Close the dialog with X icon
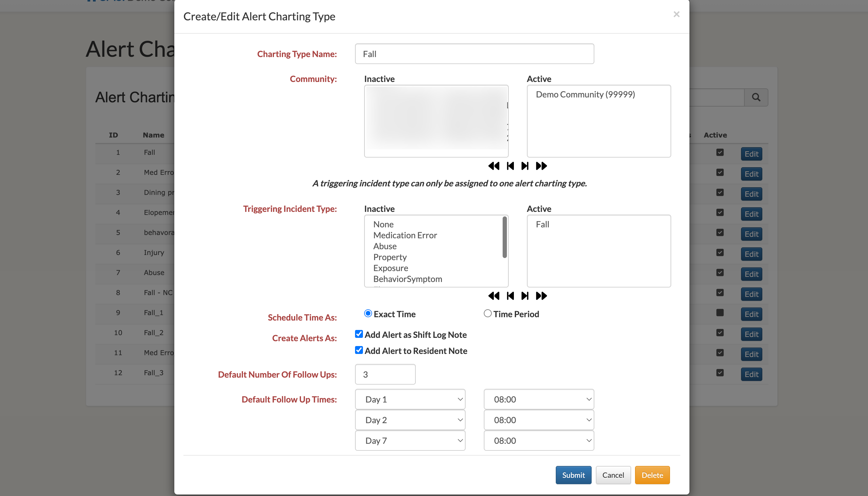Image resolution: width=868 pixels, height=496 pixels. tap(676, 14)
